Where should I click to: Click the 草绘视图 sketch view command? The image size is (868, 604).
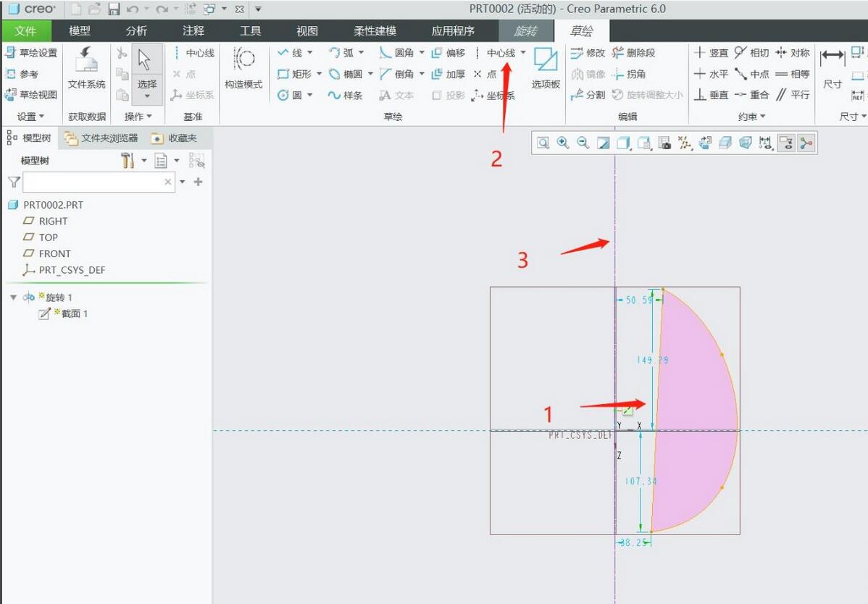31,95
